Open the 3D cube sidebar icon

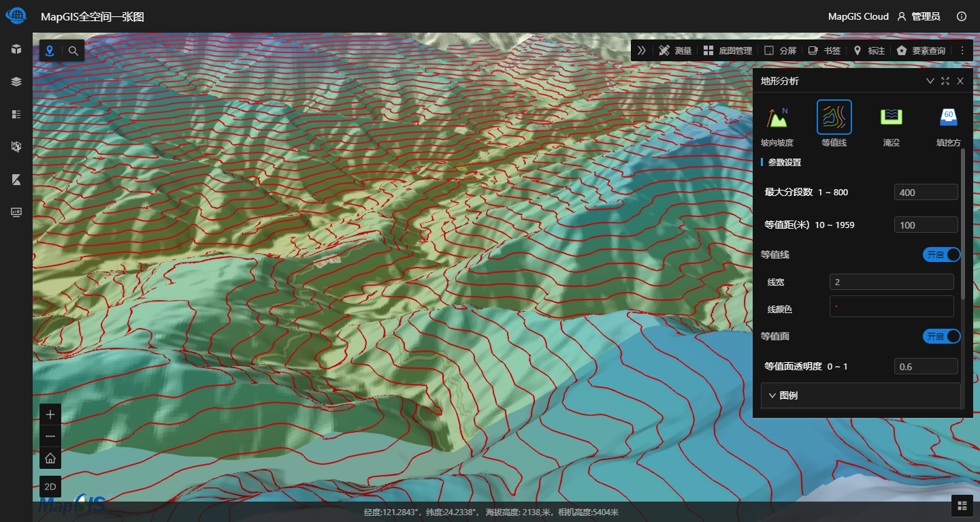tap(16, 49)
